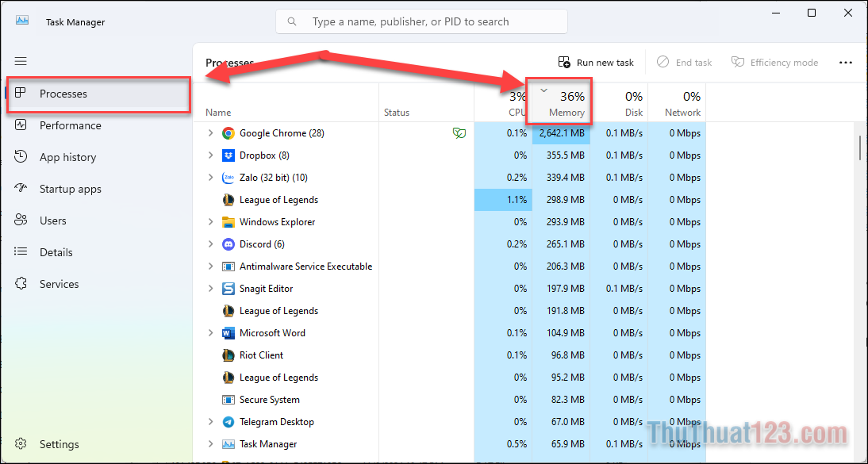Sort by the Memory column header
The width and height of the screenshot is (868, 464).
[561, 102]
